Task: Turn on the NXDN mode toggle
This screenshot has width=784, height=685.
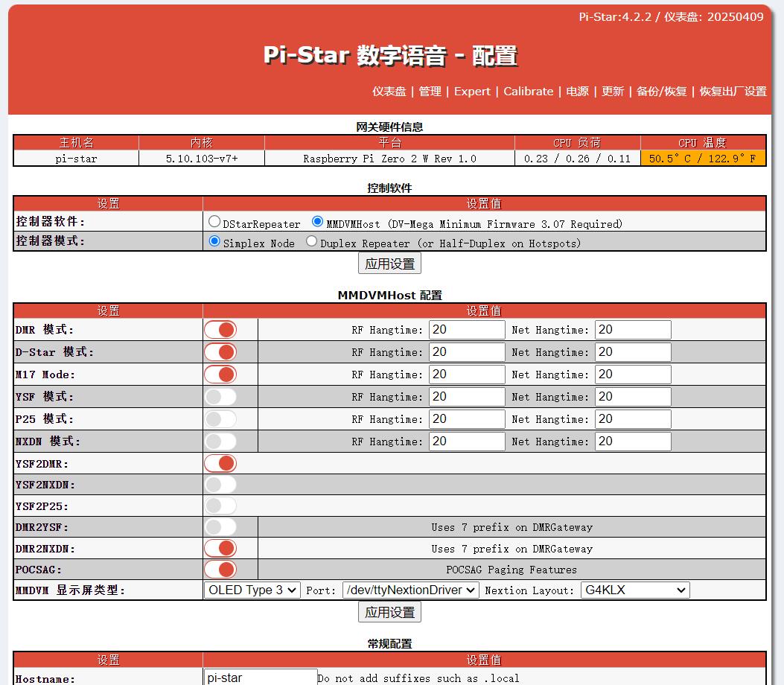Action: pos(220,442)
